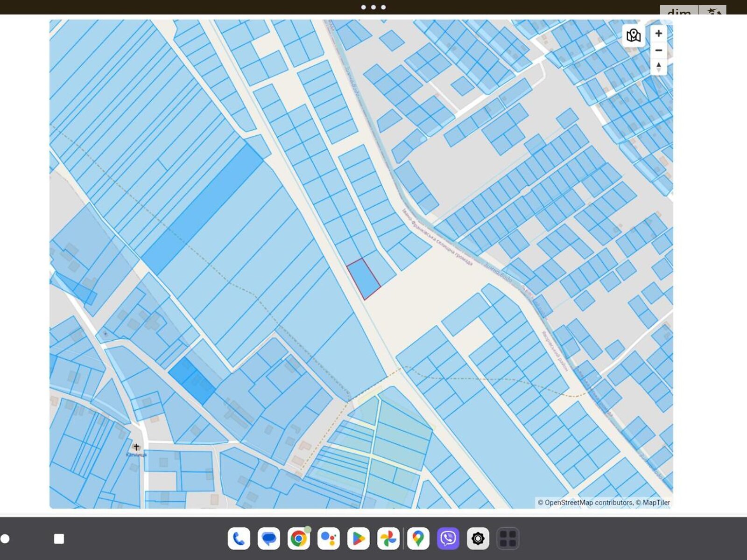
Task: Tap the square Recents navigation button
Action: (x=59, y=539)
